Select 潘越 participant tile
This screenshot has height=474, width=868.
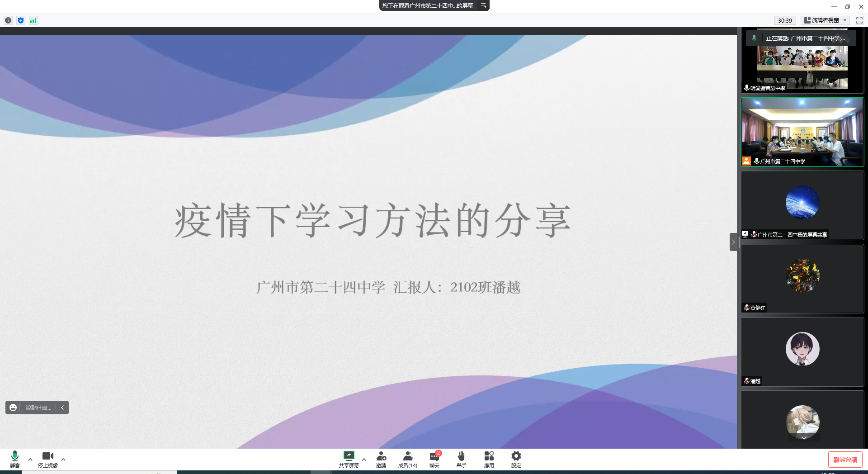click(802, 352)
